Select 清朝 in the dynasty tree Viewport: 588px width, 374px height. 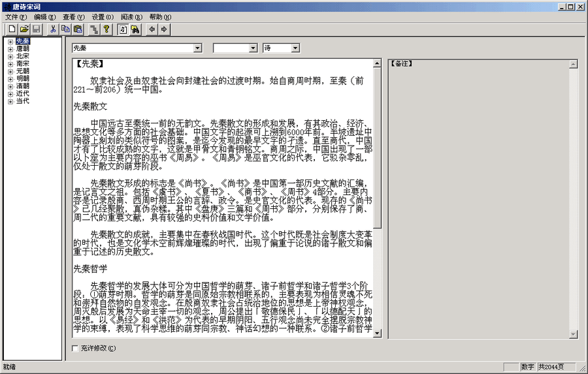click(22, 86)
